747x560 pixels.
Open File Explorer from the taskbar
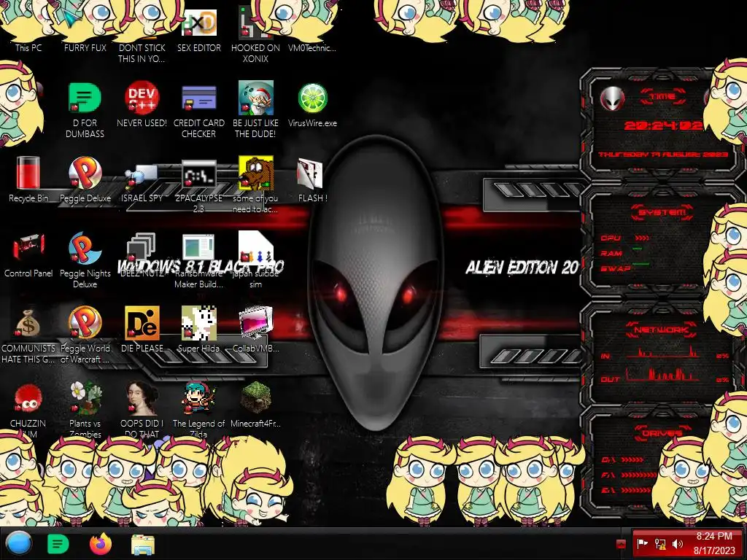tap(143, 544)
